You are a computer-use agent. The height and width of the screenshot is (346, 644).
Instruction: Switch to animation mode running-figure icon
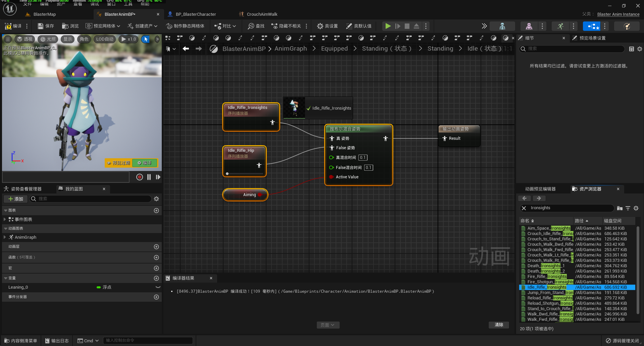(x=560, y=26)
